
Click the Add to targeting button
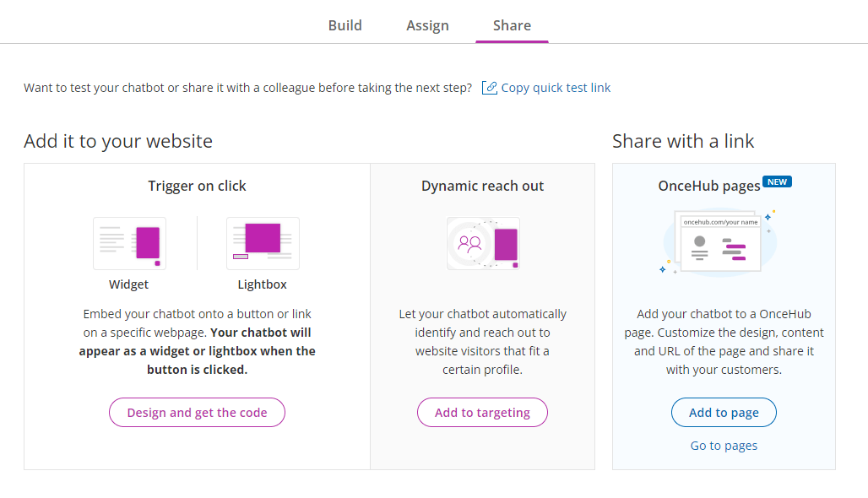[482, 412]
